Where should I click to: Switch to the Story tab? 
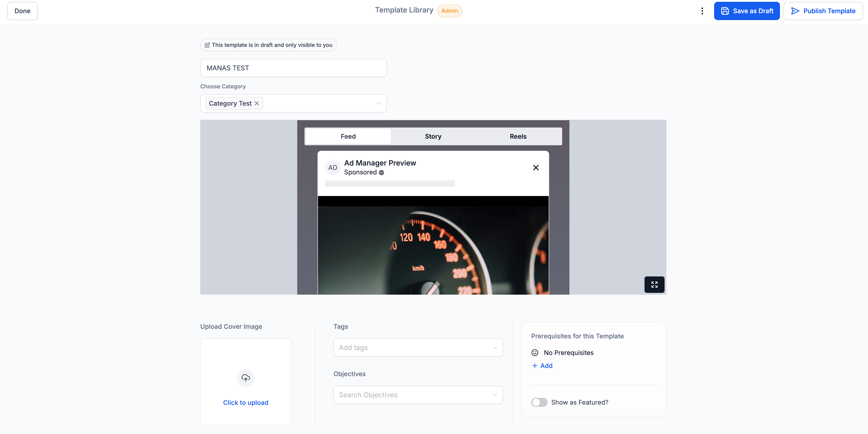433,137
